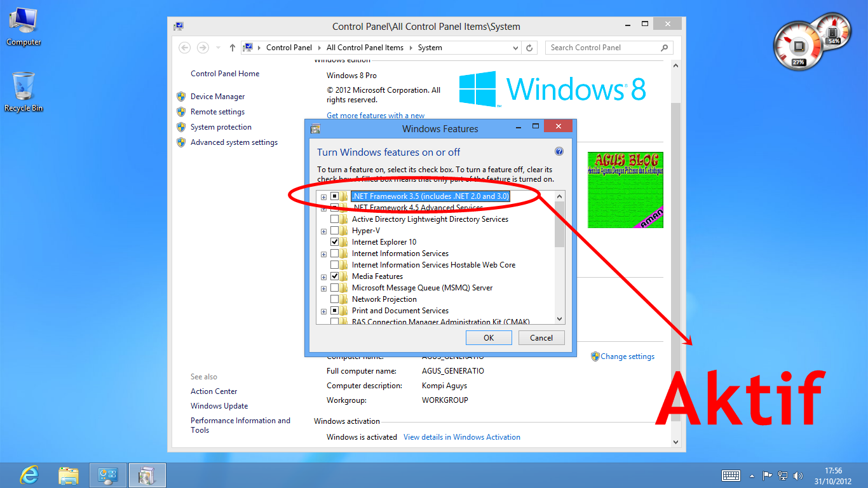Toggle .NET Framework 3.5 checkbox
868x488 pixels.
point(335,196)
